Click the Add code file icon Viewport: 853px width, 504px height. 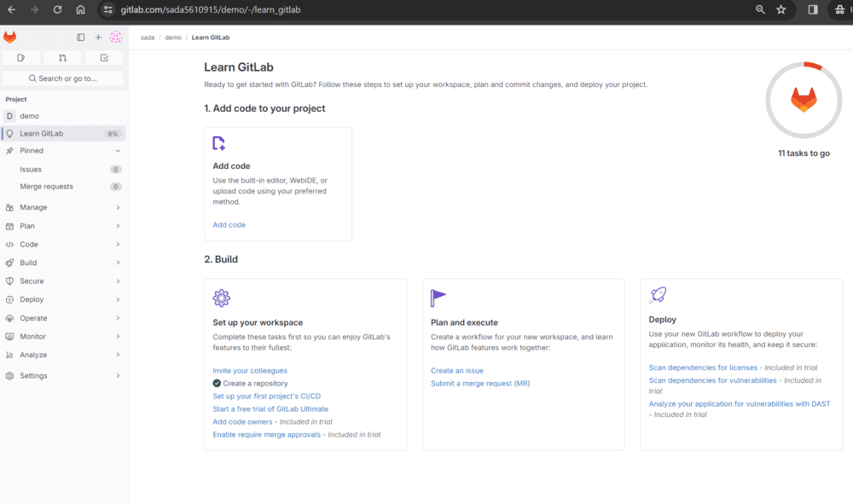click(x=218, y=143)
